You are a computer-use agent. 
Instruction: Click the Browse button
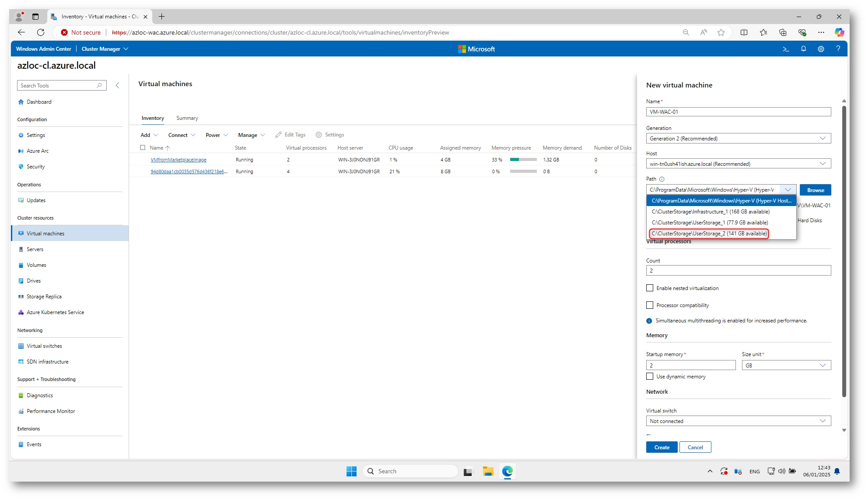pyautogui.click(x=815, y=190)
